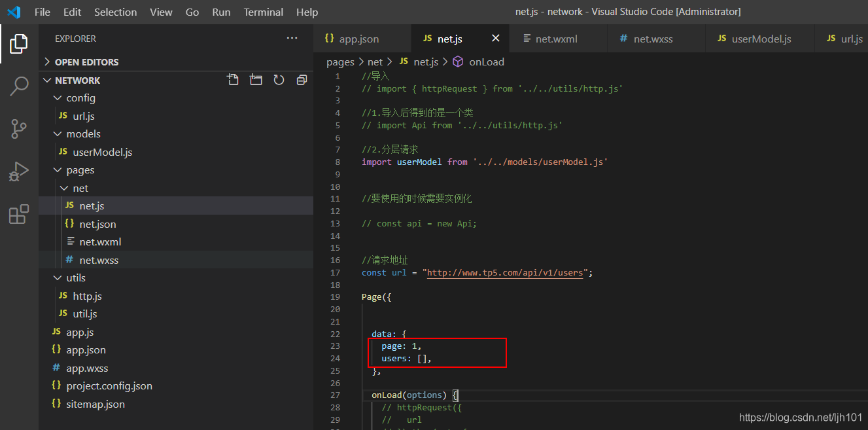Open Explorer more actions ellipsis
Viewport: 868px width, 430px height.
pos(292,39)
